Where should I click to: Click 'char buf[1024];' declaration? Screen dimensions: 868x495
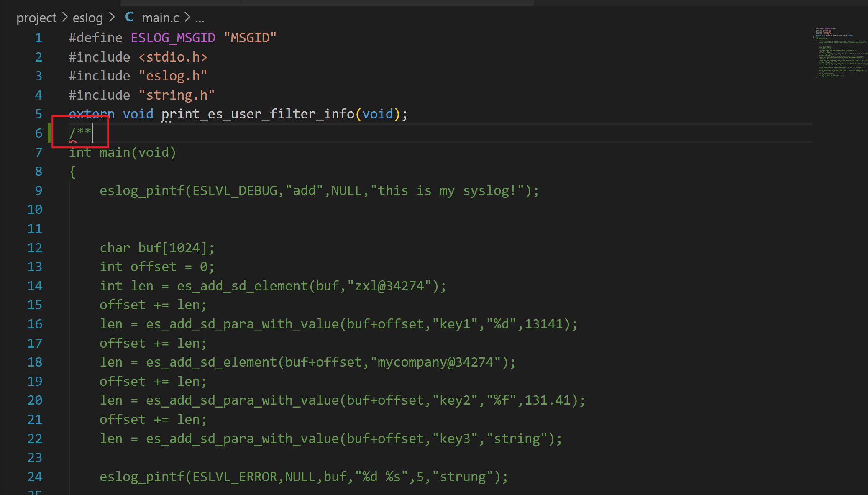157,248
